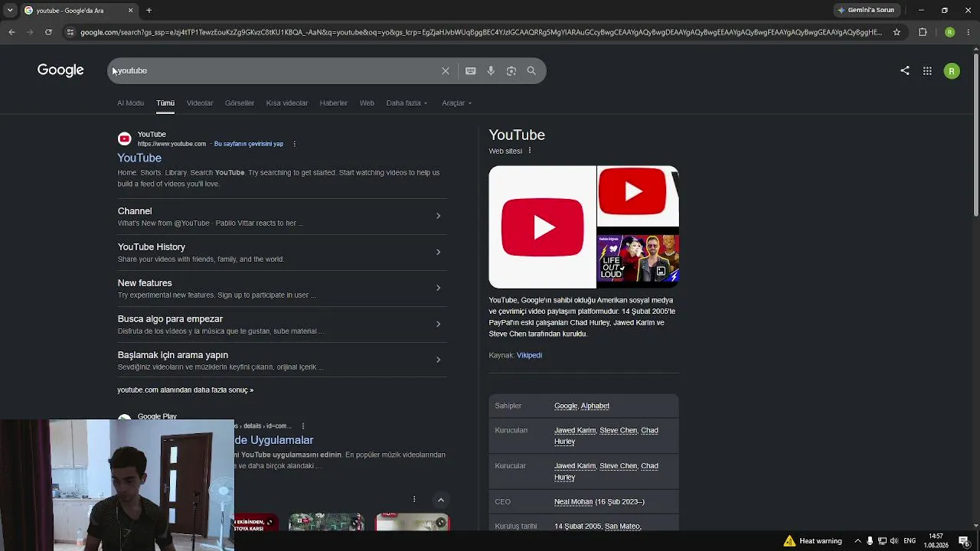Bookmark this page with the star icon

pyautogui.click(x=897, y=32)
